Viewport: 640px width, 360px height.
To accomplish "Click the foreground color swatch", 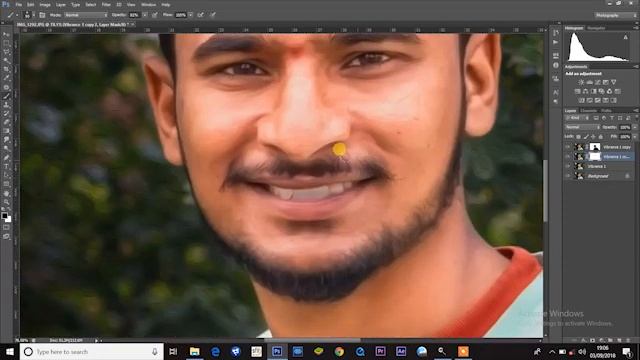I will (4, 216).
